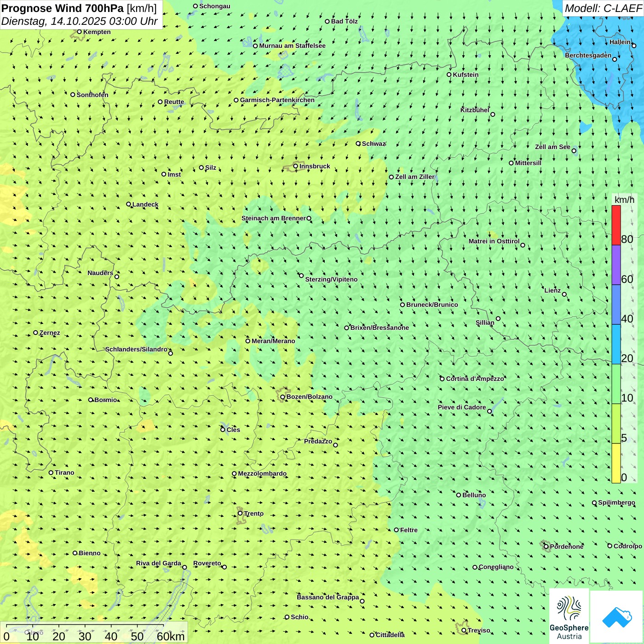Select the Schlanders/Silandro label
644x644 pixels.
point(136,349)
